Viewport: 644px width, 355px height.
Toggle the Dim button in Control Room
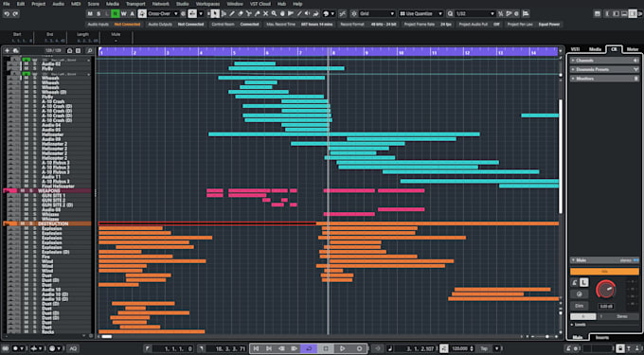click(x=579, y=306)
